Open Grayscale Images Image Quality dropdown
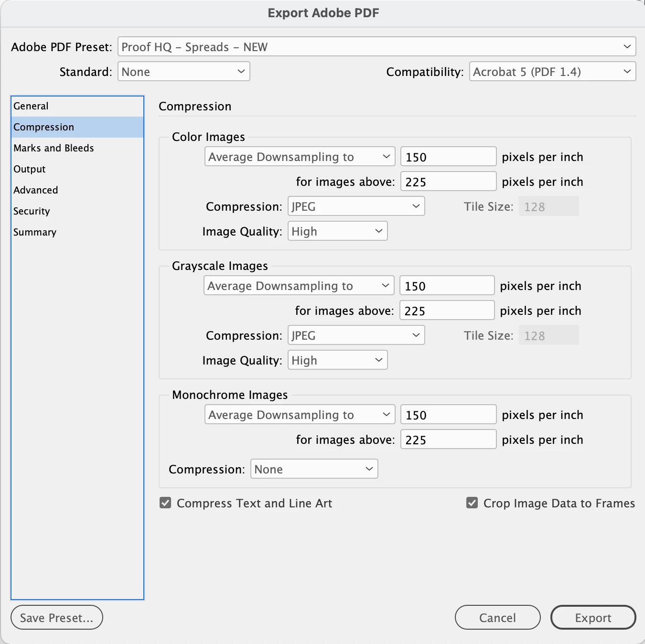This screenshot has height=644, width=645. tap(338, 360)
